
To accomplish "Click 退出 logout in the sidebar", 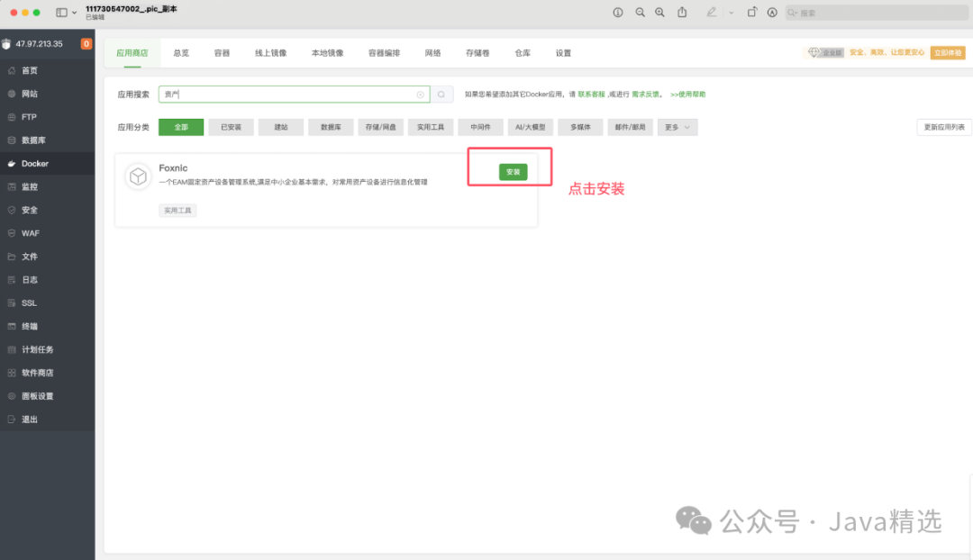I will pyautogui.click(x=47, y=420).
